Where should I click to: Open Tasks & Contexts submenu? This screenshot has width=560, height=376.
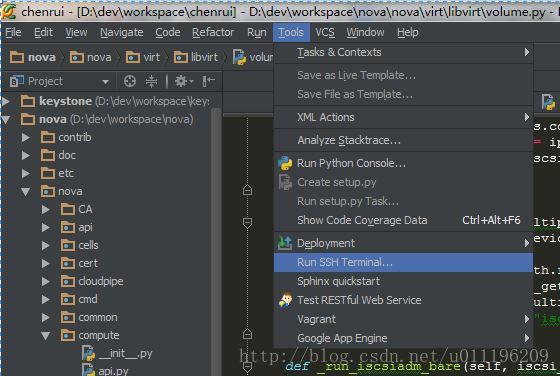tap(403, 52)
